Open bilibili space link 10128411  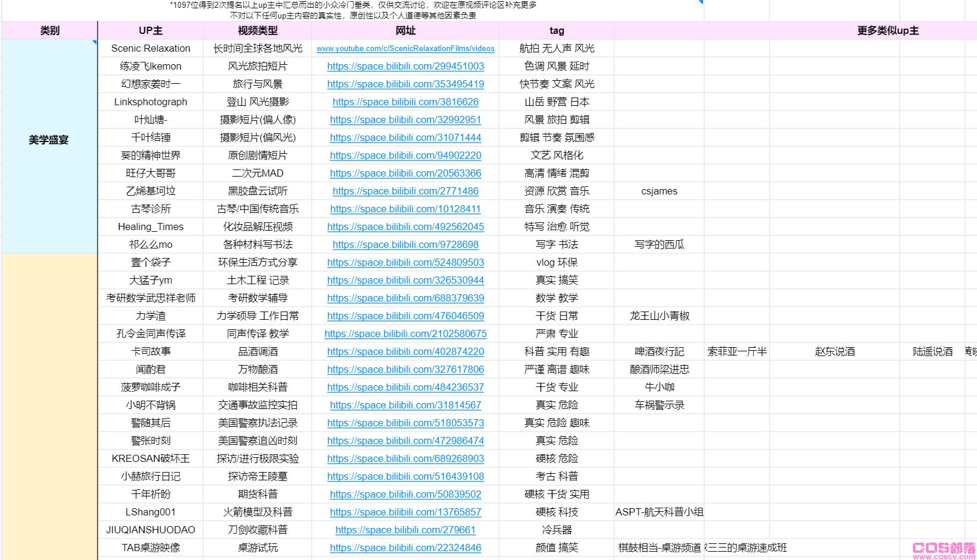(406, 209)
